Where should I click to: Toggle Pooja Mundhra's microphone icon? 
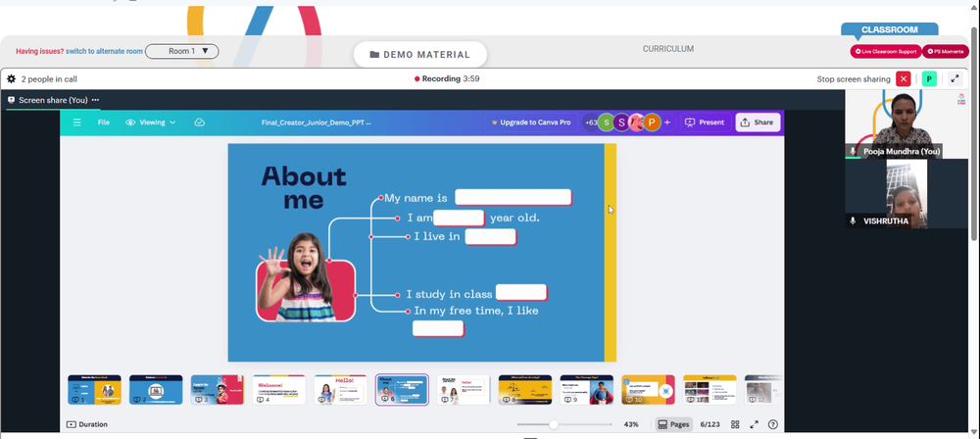tap(853, 151)
